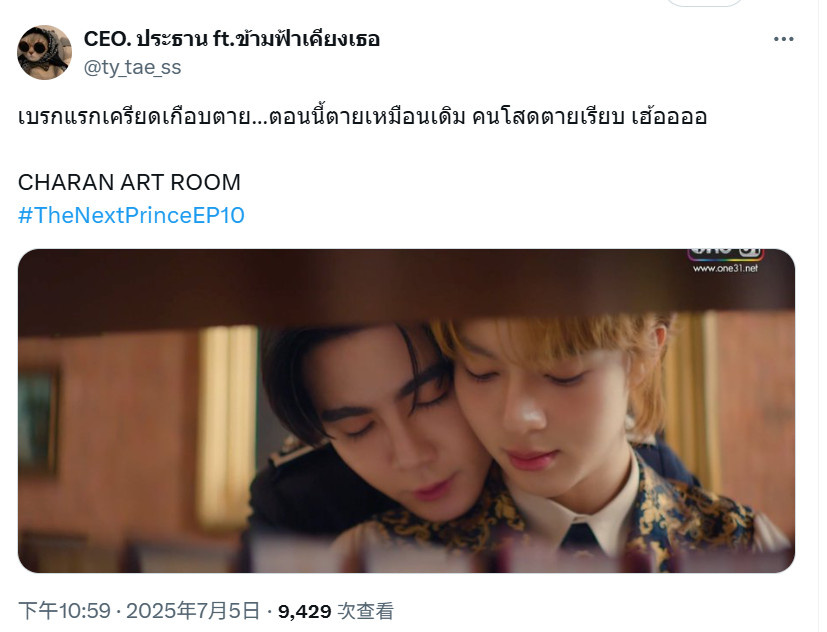View the 9,429 次查看 view count
This screenshot has height=632, width=827.
click(x=335, y=611)
